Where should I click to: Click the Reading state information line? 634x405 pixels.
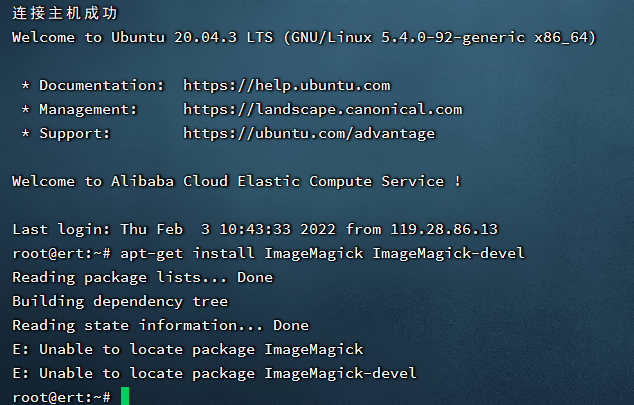[161, 325]
